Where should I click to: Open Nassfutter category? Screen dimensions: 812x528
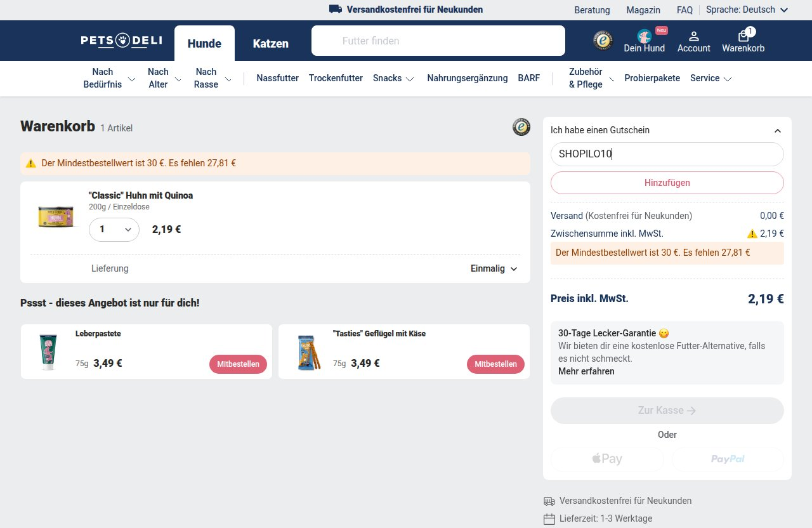[x=278, y=78]
